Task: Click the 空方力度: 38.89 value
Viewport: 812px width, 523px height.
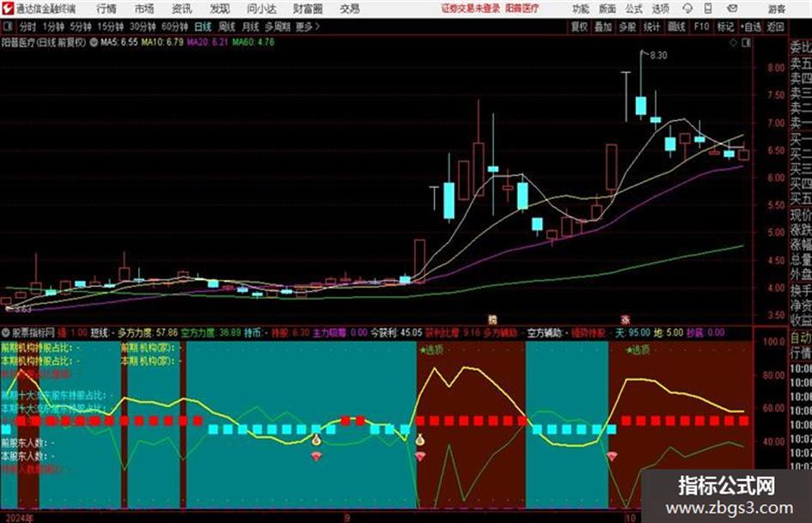Action: [x=211, y=332]
